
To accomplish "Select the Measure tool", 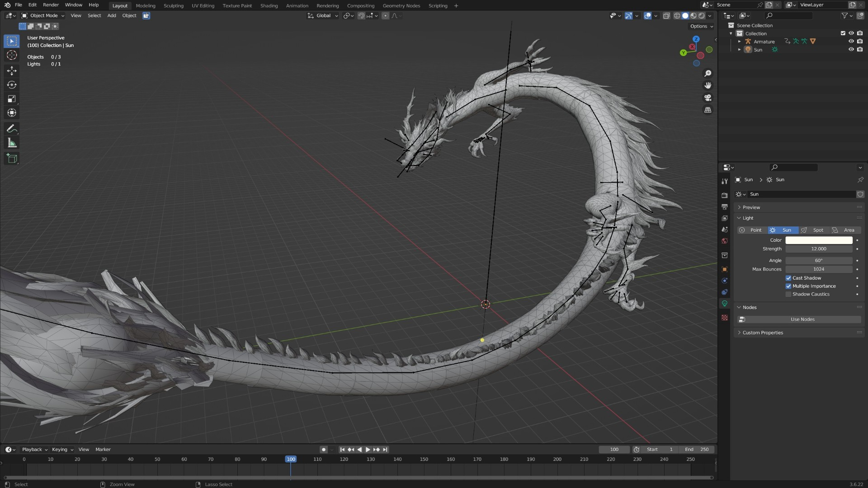I will click(x=12, y=143).
